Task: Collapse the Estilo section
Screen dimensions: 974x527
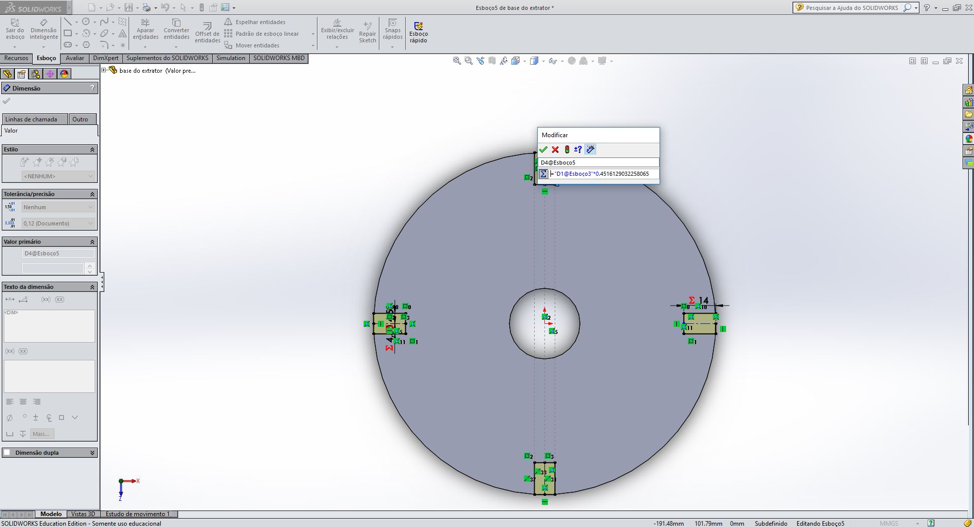Action: pyautogui.click(x=92, y=150)
